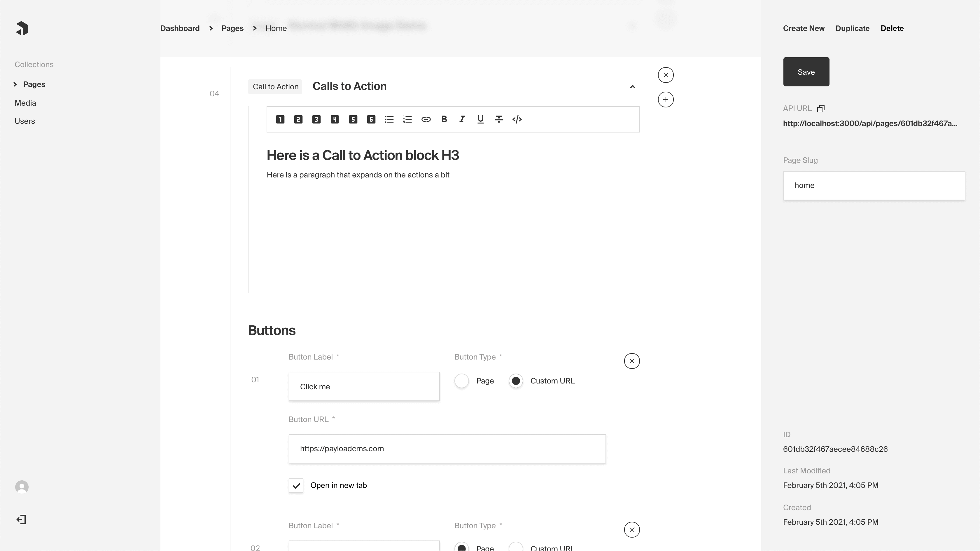Viewport: 980px width, 551px height.
Task: Click Delete
Action: (892, 28)
